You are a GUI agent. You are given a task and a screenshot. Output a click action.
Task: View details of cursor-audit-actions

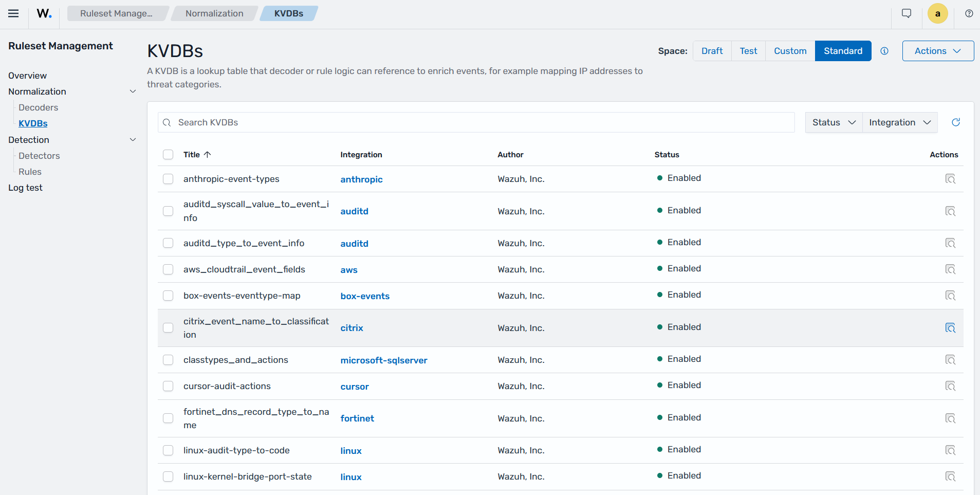click(950, 386)
